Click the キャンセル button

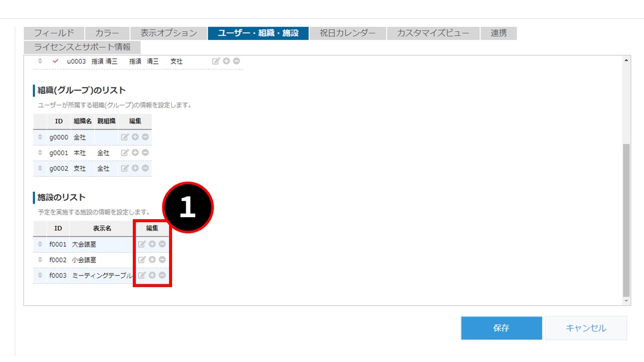[586, 328]
